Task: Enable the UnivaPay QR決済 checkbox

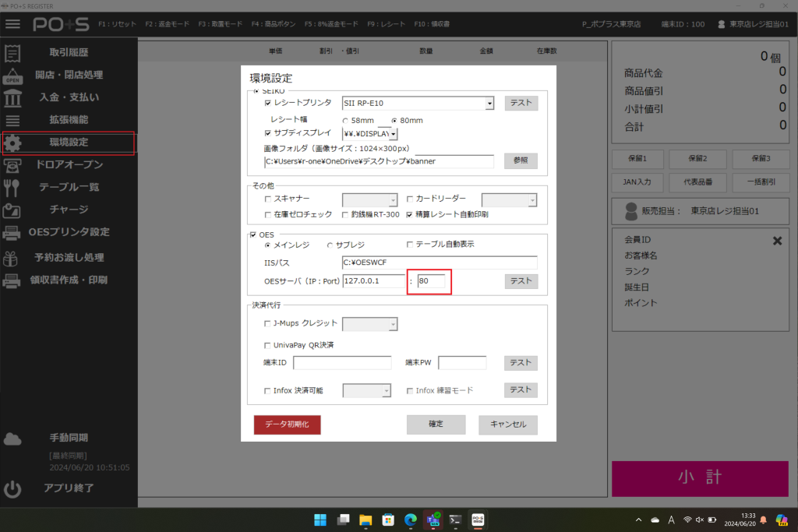Action: 268,345
